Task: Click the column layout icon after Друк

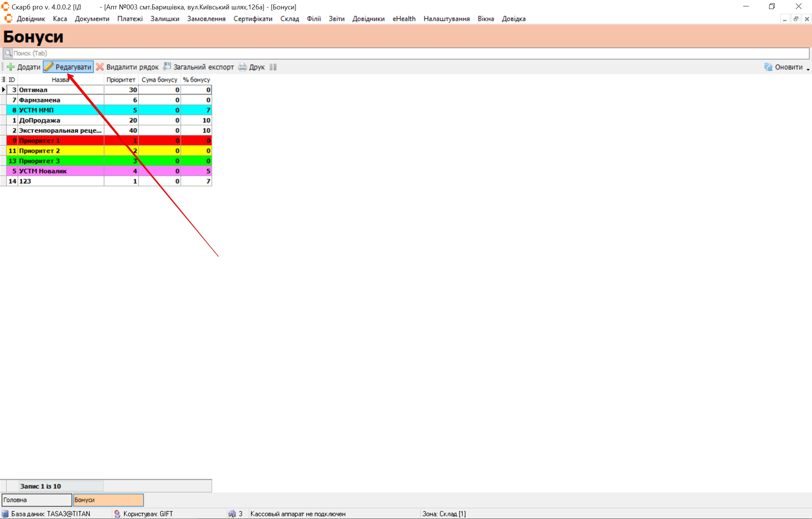Action: pyautogui.click(x=273, y=67)
